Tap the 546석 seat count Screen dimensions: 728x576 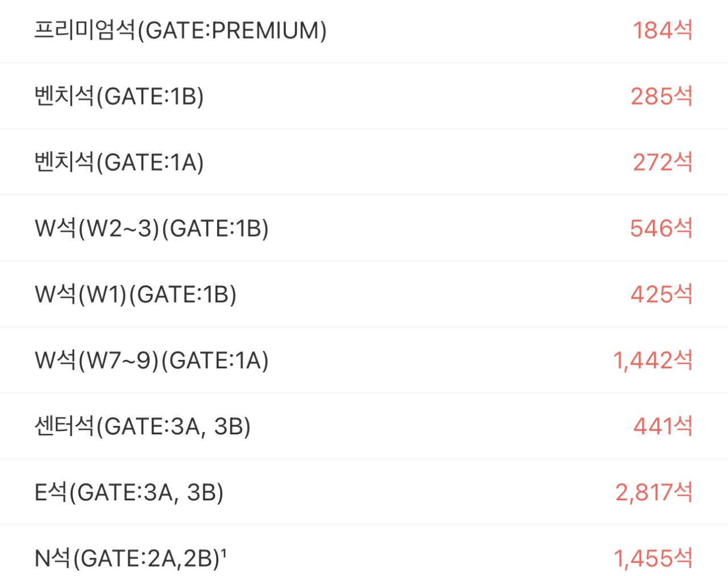(x=661, y=228)
